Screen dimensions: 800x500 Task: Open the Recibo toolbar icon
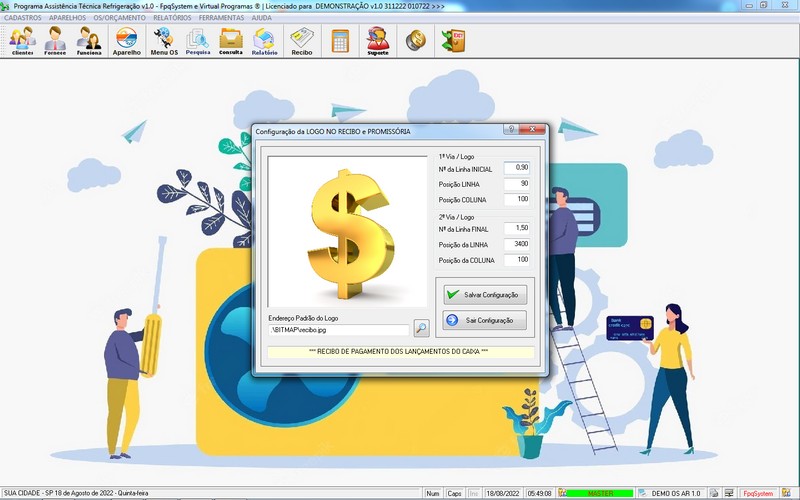(302, 41)
